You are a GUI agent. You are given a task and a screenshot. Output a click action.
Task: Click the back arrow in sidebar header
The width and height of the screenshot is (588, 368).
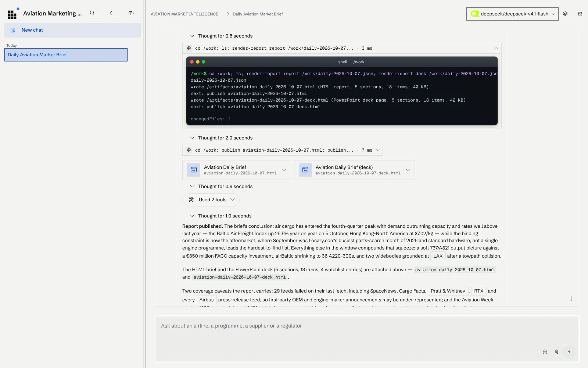coord(111,13)
